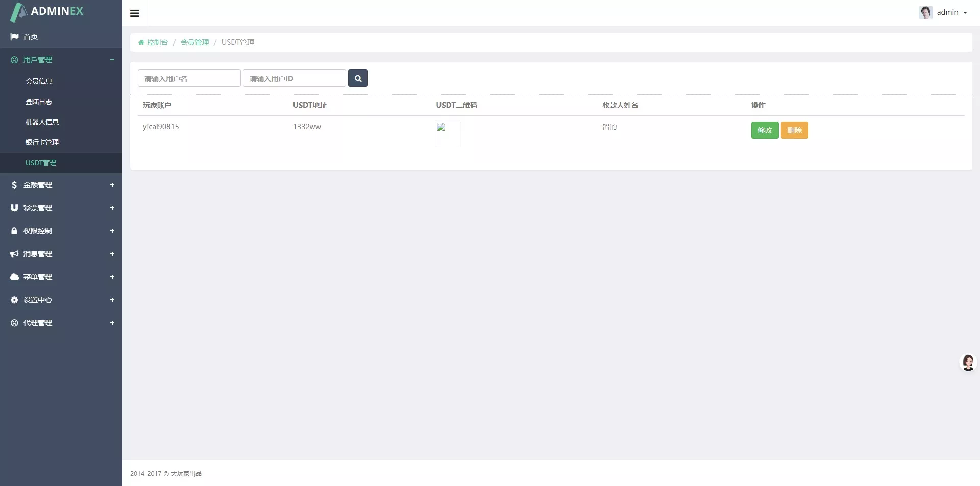Image resolution: width=980 pixels, height=486 pixels.
Task: Click the USDT QR code thumbnail
Action: (x=448, y=134)
